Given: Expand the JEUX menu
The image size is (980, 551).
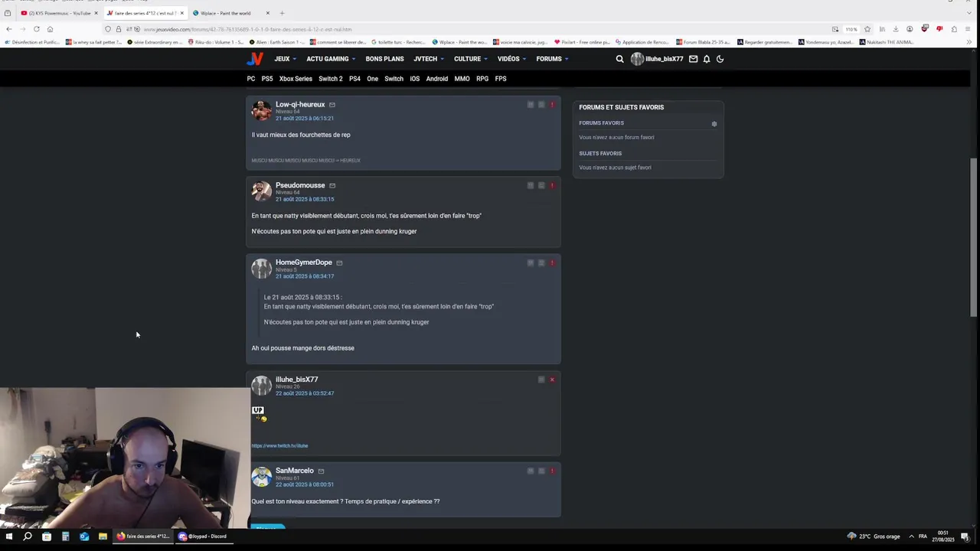Looking at the screenshot, I should 285,59.
